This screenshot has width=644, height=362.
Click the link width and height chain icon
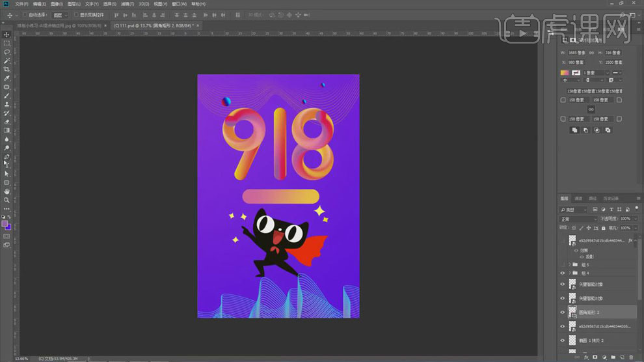pyautogui.click(x=591, y=53)
